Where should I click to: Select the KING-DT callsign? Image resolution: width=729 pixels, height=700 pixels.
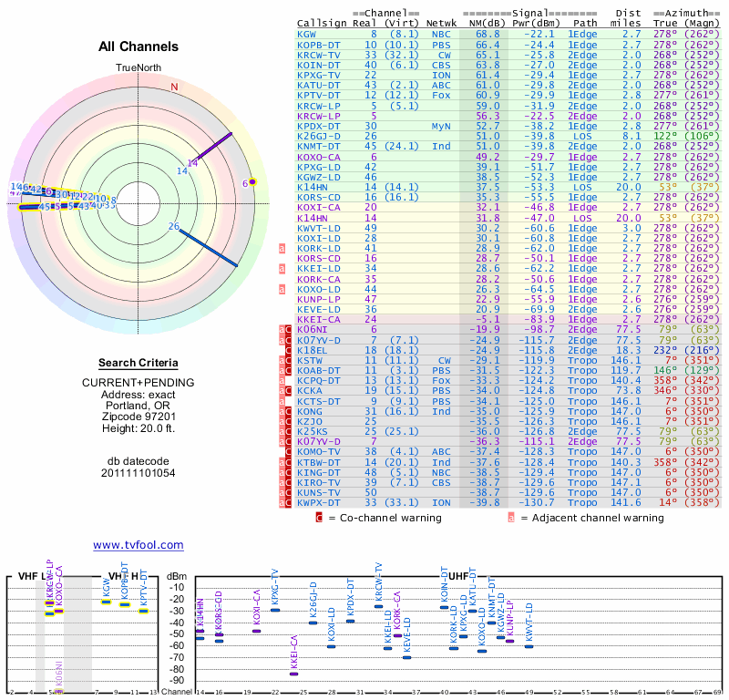318,472
